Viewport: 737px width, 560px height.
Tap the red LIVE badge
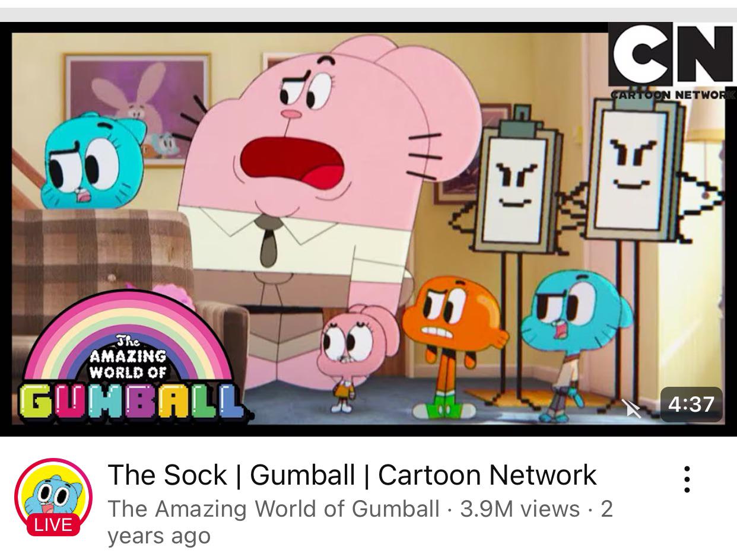tap(53, 524)
